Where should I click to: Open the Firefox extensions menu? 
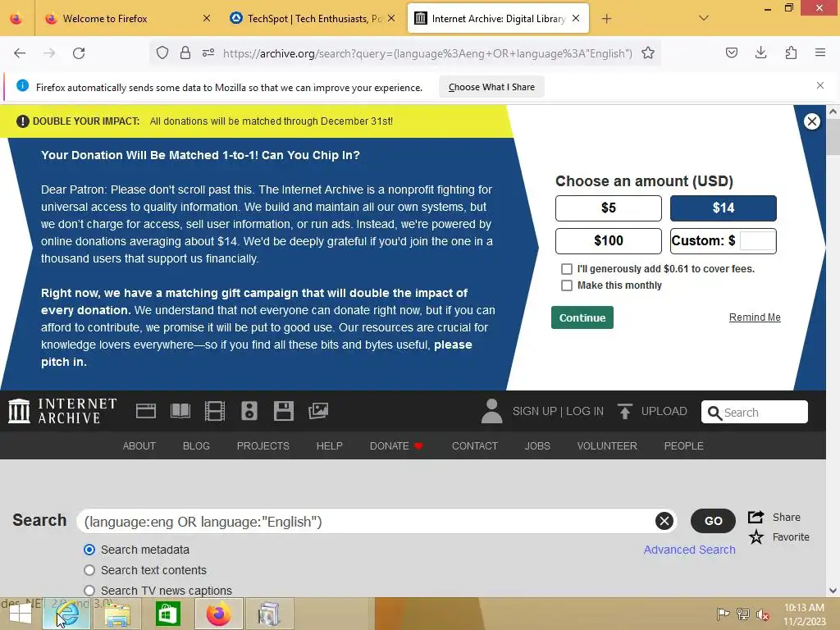coord(791,53)
